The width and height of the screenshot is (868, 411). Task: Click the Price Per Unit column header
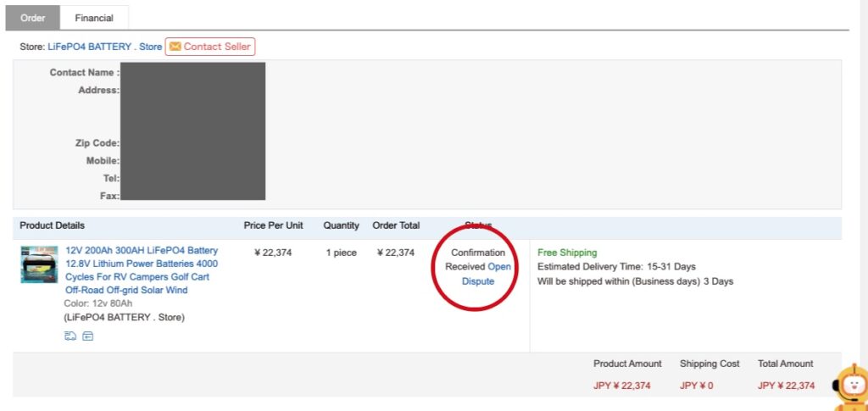click(273, 225)
